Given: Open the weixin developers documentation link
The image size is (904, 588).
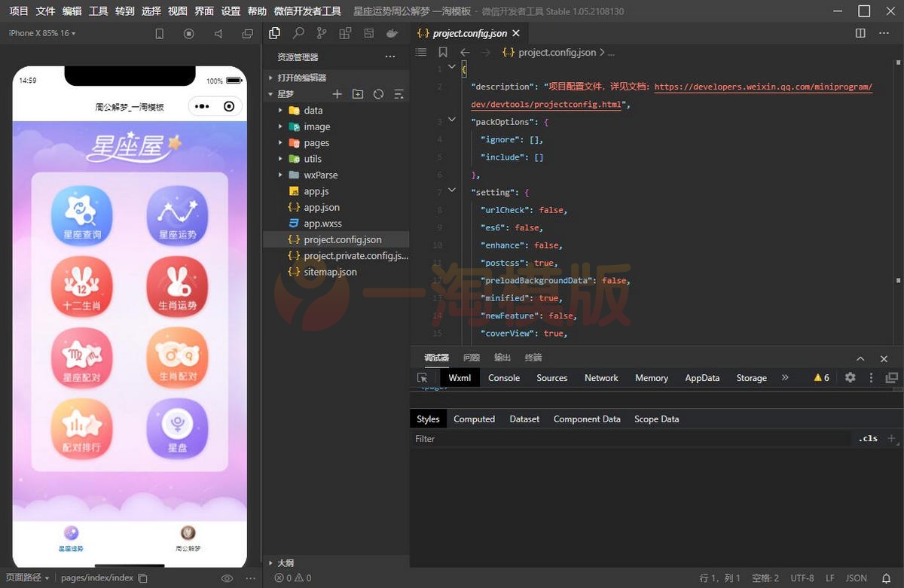Looking at the screenshot, I should point(762,87).
